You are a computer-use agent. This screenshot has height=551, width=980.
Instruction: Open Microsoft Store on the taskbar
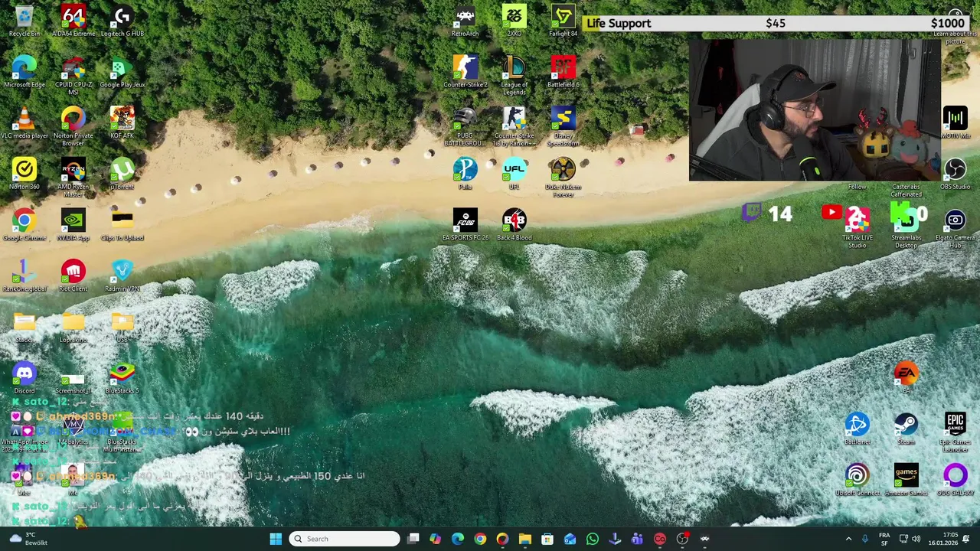click(x=547, y=539)
